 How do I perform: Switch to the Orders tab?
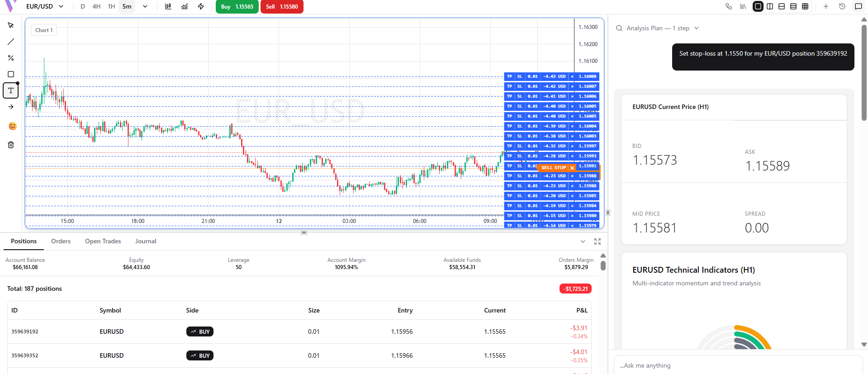(x=61, y=241)
